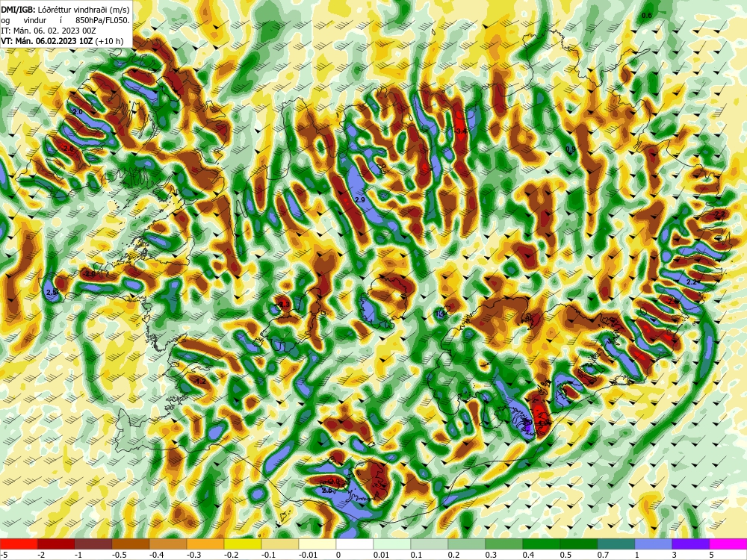This screenshot has width=747, height=560.
Task: Click the 'IT: Mán. 06. 02. 2023 00Z' line
Action: 48,31
